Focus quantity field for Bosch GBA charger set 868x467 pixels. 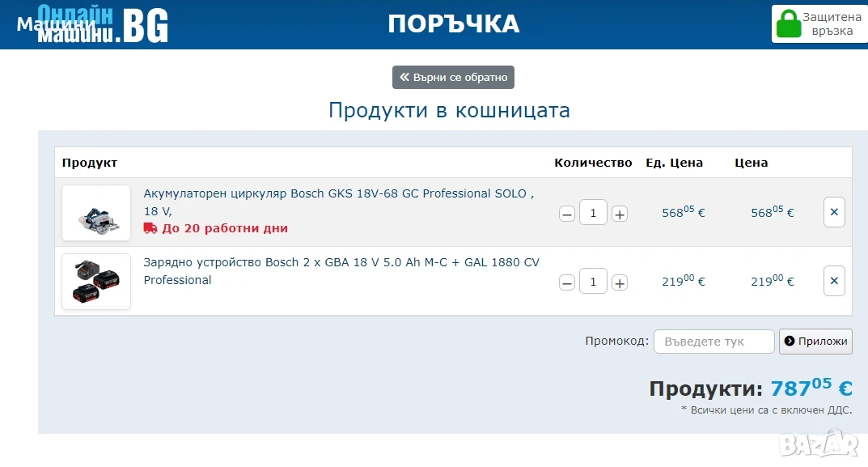[593, 282]
